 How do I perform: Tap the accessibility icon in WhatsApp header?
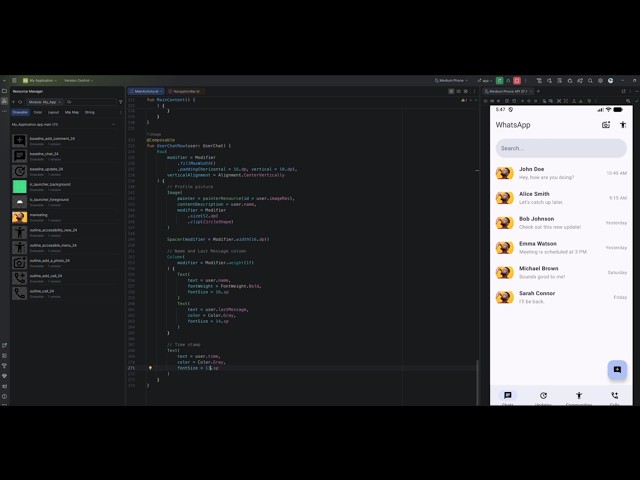coord(622,125)
